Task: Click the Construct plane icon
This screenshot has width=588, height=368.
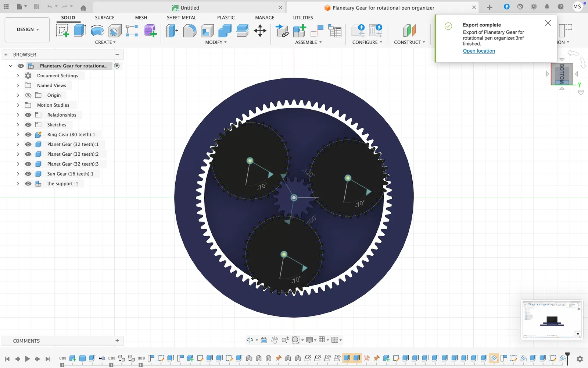Action: tap(409, 31)
